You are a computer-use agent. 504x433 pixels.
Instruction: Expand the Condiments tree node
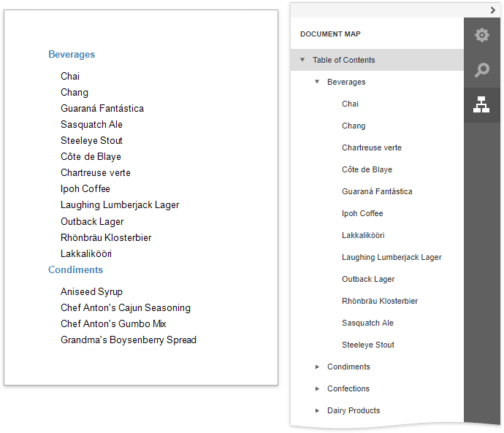click(x=317, y=367)
